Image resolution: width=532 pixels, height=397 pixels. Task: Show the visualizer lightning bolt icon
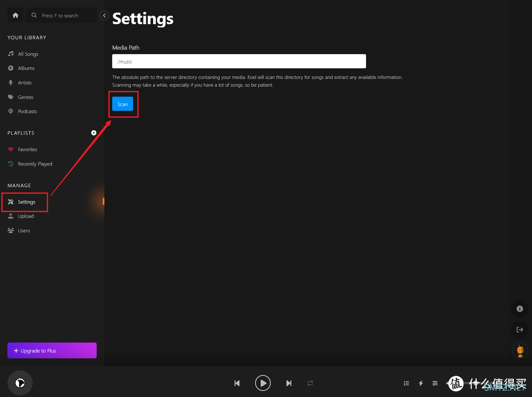[x=421, y=383]
